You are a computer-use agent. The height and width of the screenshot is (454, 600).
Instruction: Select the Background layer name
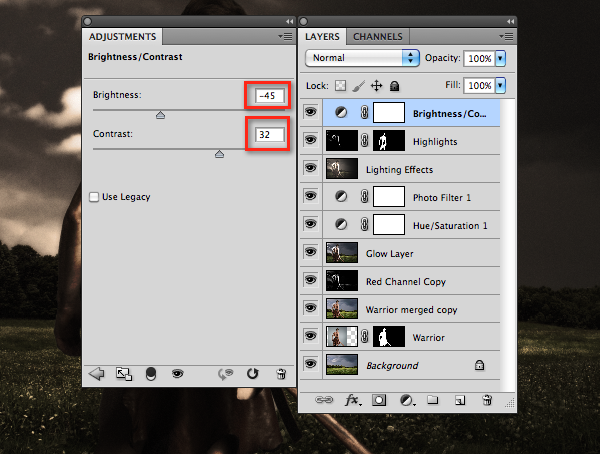point(392,366)
